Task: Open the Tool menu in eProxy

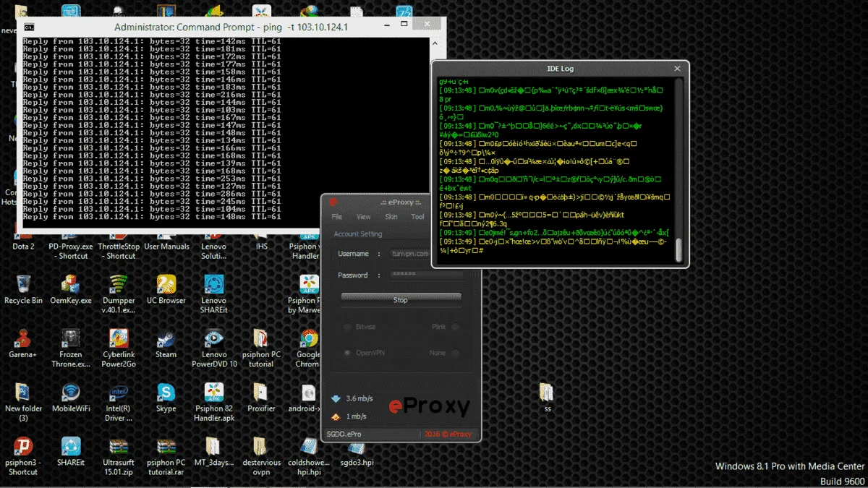Action: pos(417,217)
